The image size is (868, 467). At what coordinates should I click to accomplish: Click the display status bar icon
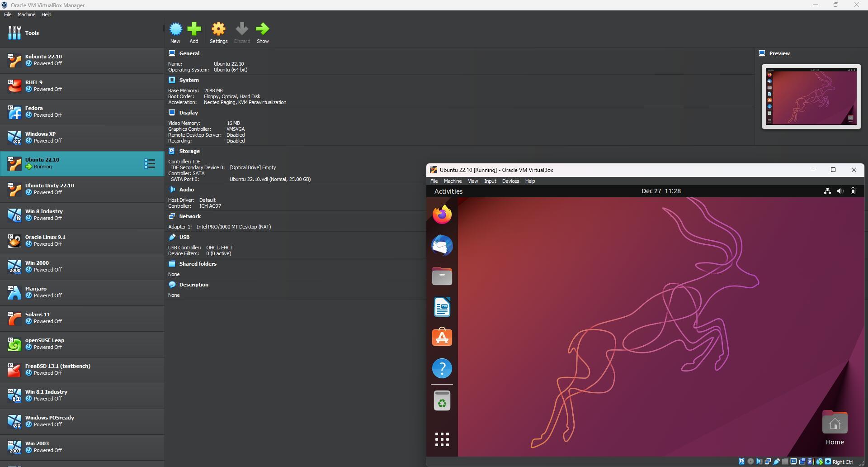pos(793,462)
